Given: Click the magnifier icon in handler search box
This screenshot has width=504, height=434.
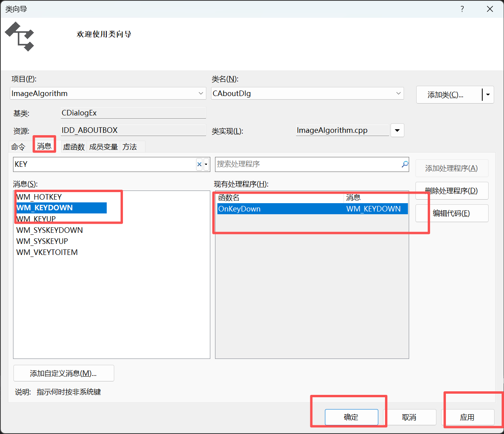Looking at the screenshot, I should [405, 164].
